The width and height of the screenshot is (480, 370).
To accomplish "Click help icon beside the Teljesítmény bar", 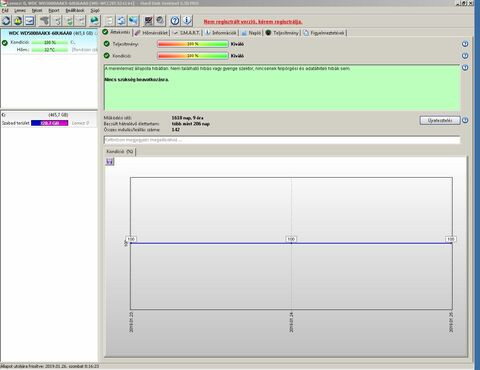I will point(465,44).
